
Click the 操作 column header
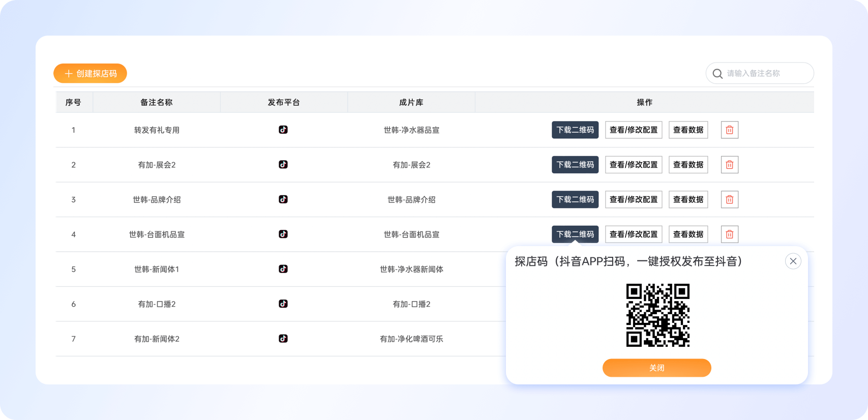[645, 102]
